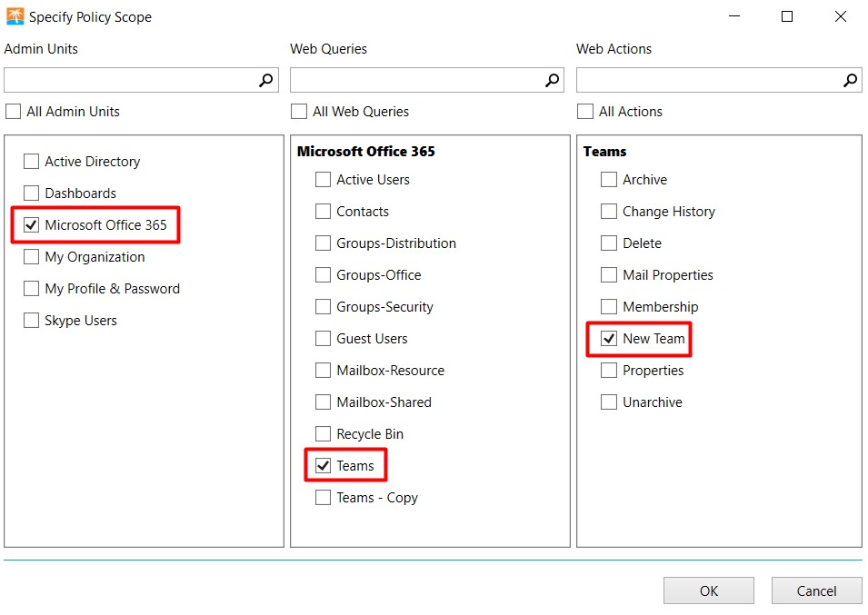Enable Groups-Security web query
This screenshot has width=868, height=615.
point(324,307)
